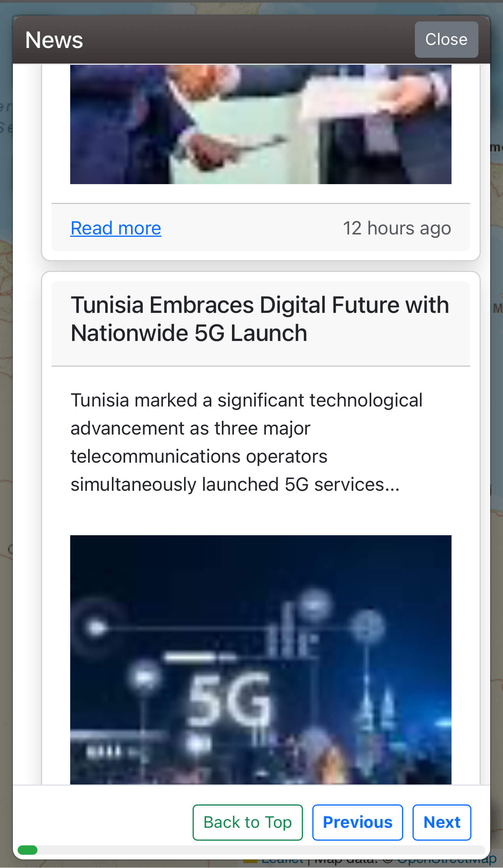Click the Tunisia 5G Launch headline
Image resolution: width=503 pixels, height=868 pixels.
point(259,319)
